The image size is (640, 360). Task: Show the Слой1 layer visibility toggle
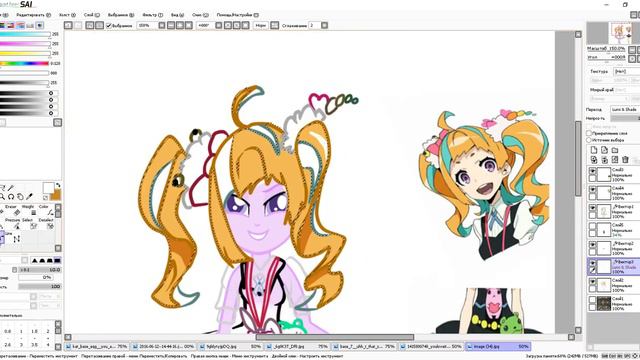tap(592, 300)
